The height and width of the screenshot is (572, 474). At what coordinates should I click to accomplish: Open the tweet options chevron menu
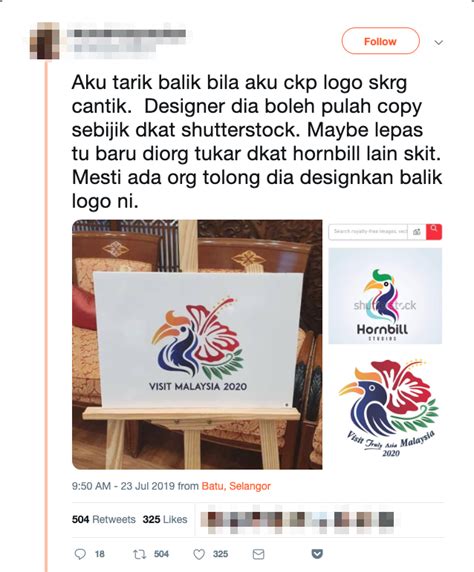pyautogui.click(x=439, y=43)
